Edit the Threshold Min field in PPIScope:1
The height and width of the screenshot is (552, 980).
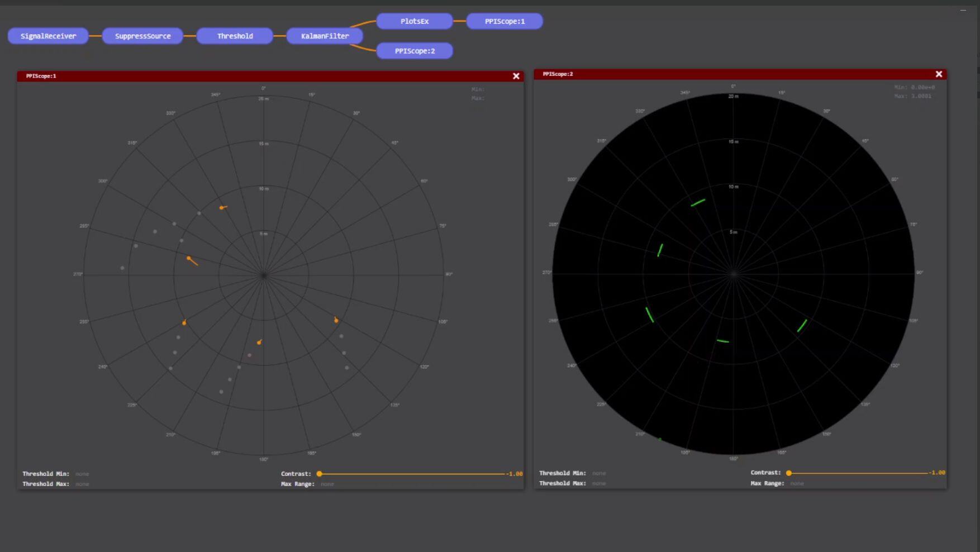coord(83,473)
